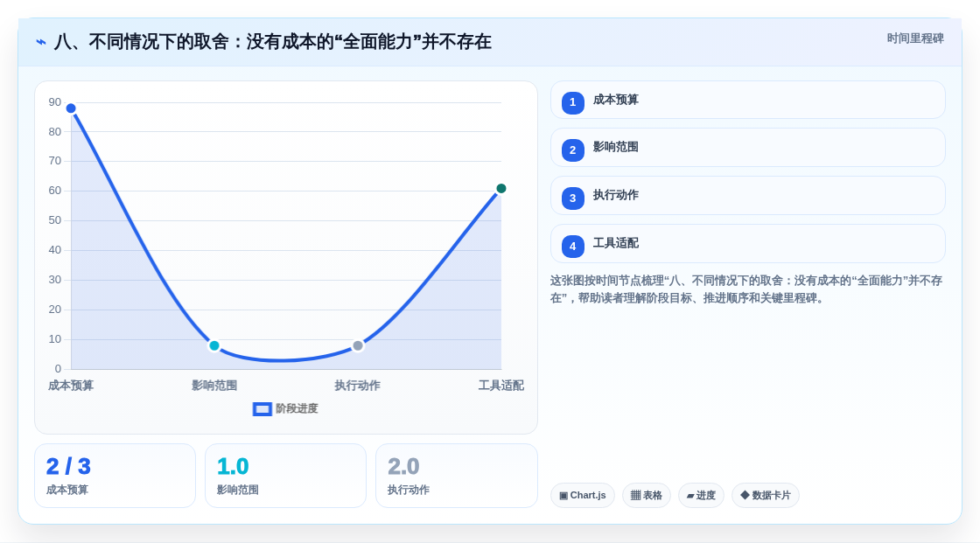980x543 pixels.
Task: Click the blue lightning icon beside the title
Action: point(41,42)
